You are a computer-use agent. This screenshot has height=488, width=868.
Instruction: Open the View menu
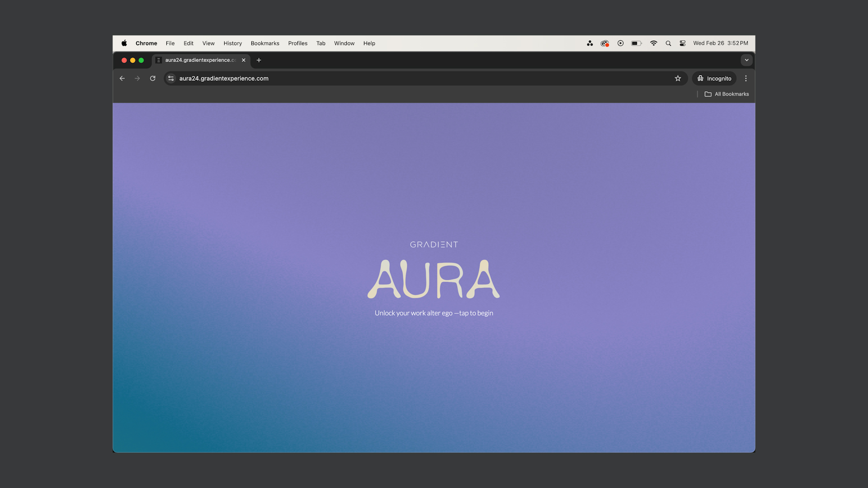click(x=208, y=43)
